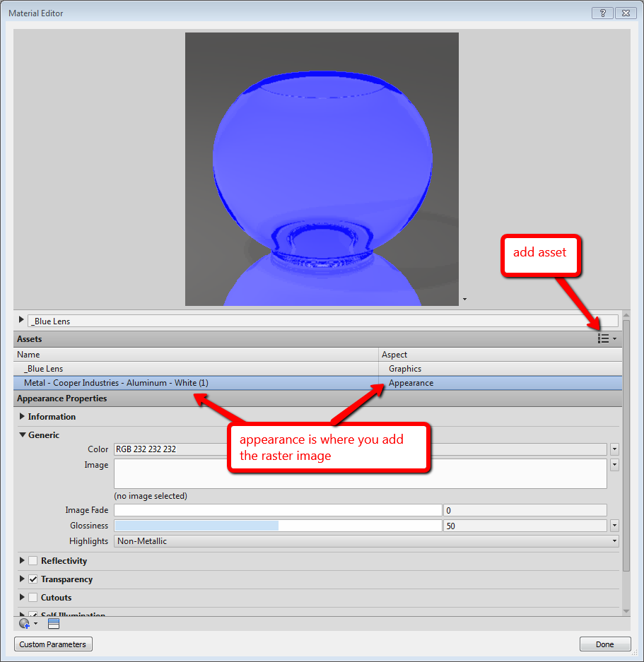644x662 pixels.
Task: Click the Custom Parameters button
Action: (x=52, y=644)
